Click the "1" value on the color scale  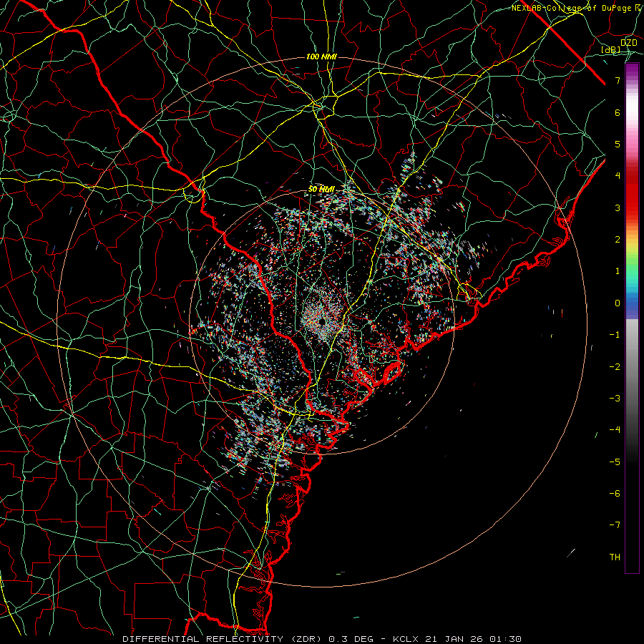[618, 271]
